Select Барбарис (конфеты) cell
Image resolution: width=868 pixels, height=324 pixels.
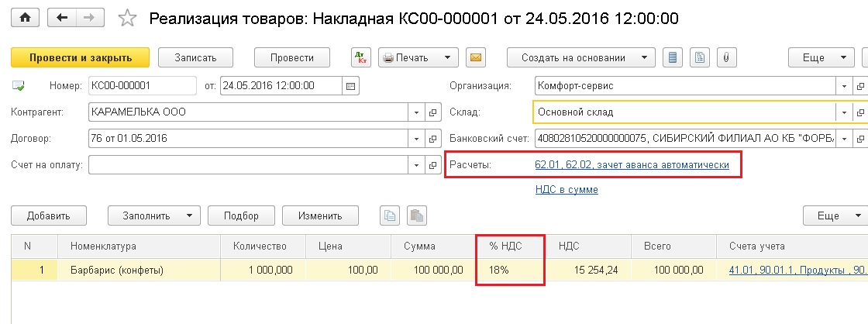click(139, 271)
